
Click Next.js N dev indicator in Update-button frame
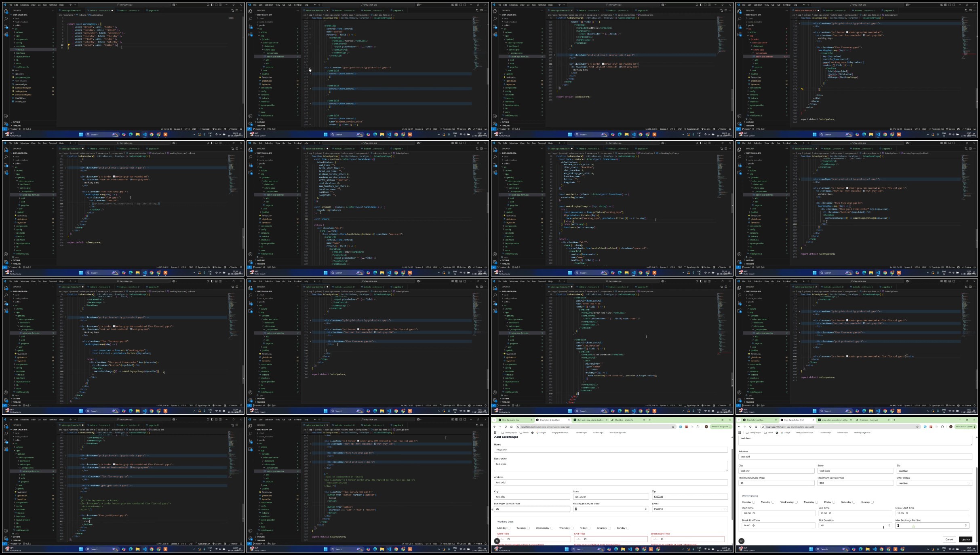pos(741,541)
